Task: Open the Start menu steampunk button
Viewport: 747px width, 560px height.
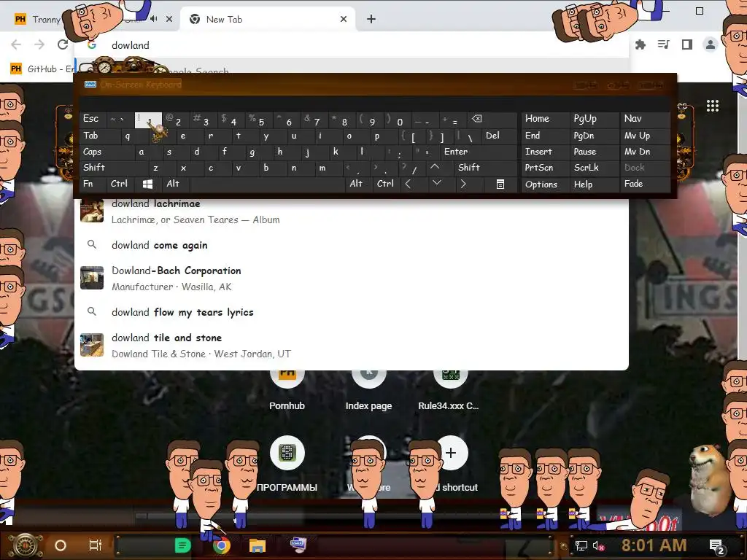Action: (x=25, y=545)
